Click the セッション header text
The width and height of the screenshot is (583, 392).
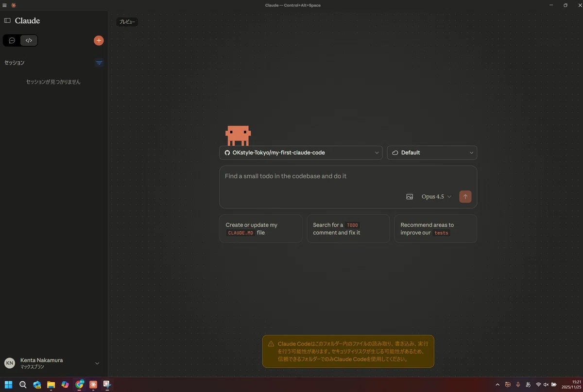(x=15, y=63)
